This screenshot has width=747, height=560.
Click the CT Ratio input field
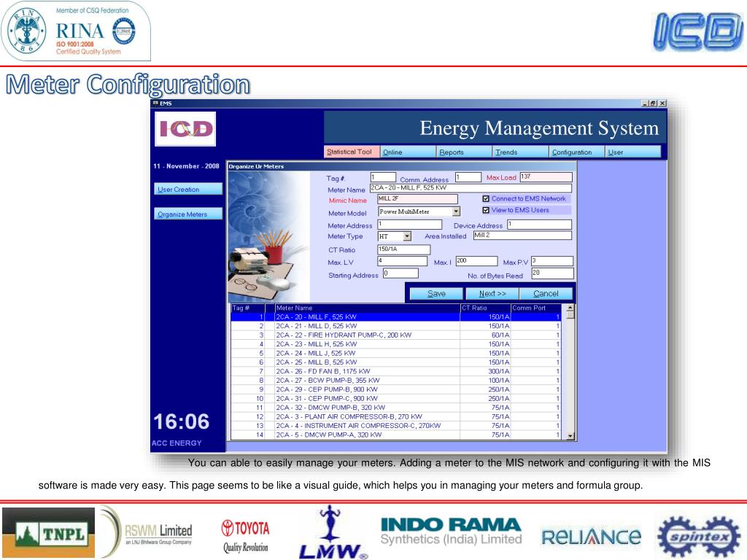[x=403, y=249]
